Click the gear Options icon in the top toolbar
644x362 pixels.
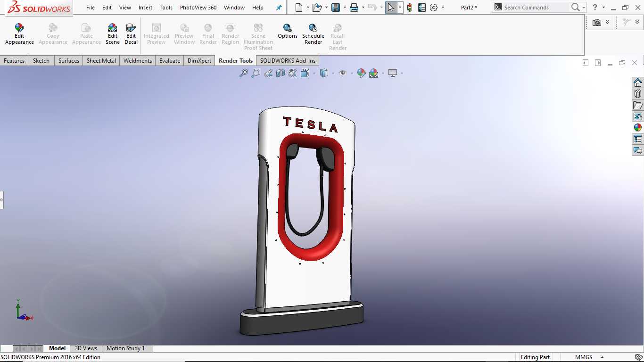point(434,8)
